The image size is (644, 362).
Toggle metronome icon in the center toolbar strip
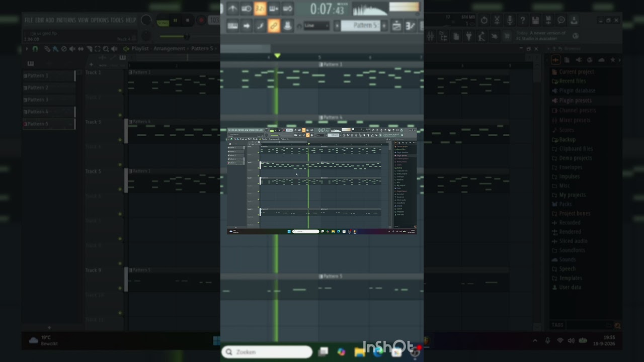pyautogui.click(x=232, y=8)
